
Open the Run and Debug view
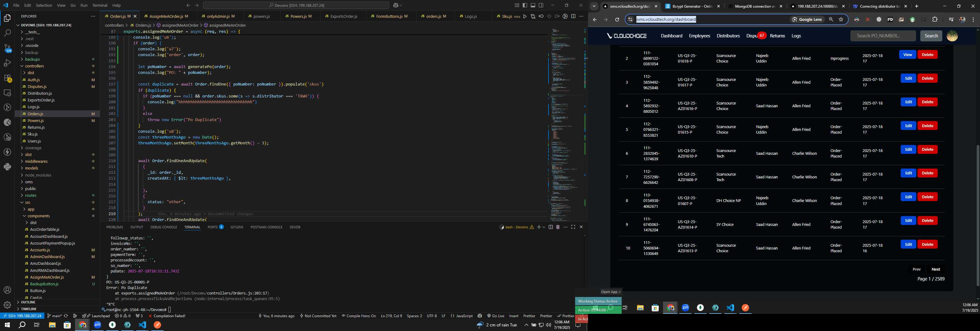click(7, 63)
